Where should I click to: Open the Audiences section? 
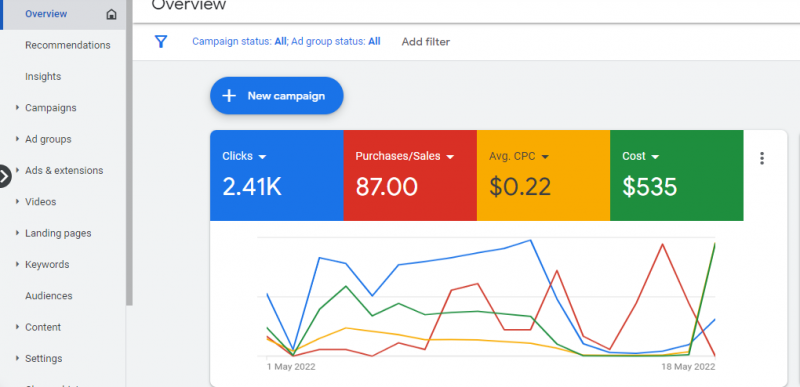[x=48, y=296]
